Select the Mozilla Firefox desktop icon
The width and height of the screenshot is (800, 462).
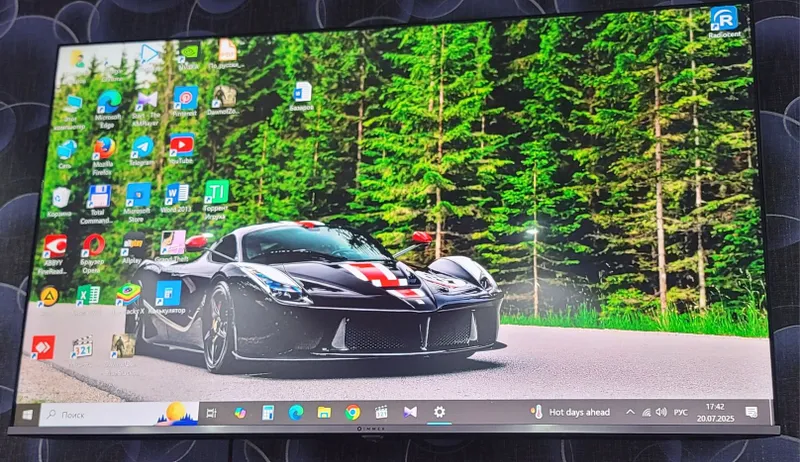click(104, 148)
